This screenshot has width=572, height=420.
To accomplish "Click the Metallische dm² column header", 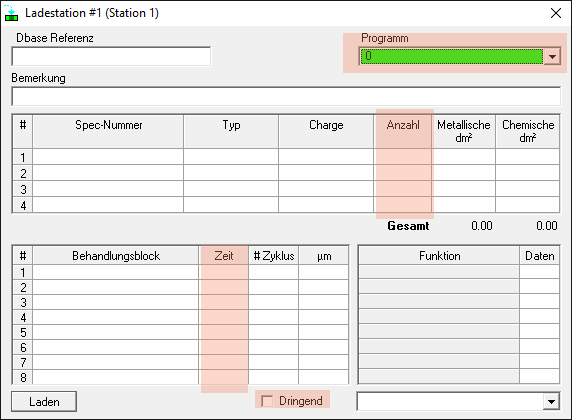I will [x=464, y=131].
